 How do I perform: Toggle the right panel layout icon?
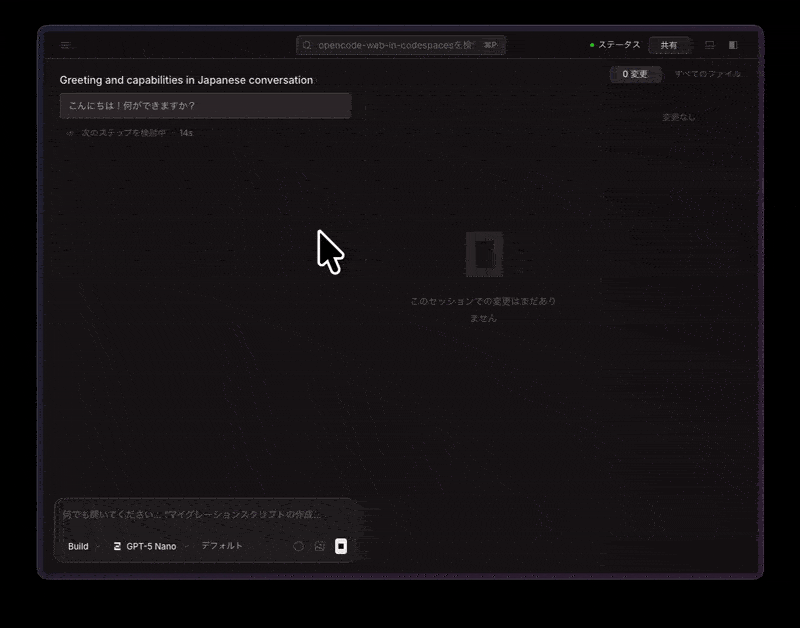coord(733,45)
